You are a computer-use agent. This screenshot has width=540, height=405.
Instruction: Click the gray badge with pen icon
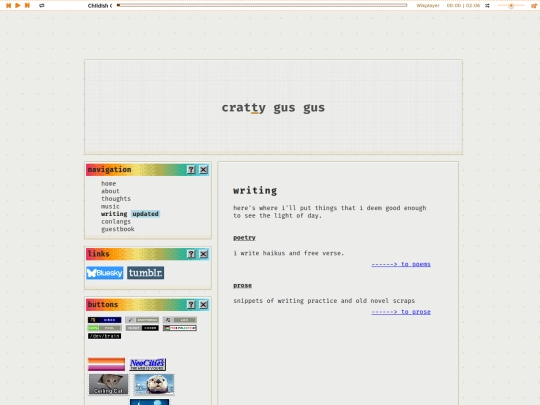[x=142, y=320]
